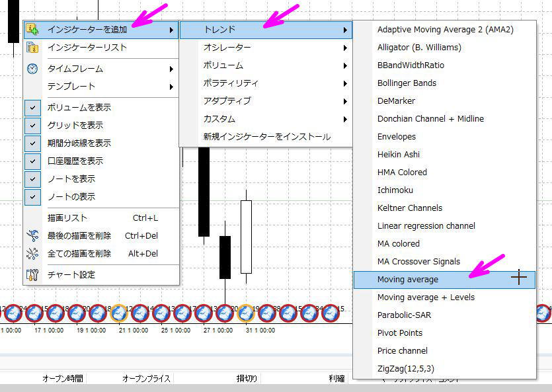Click the 損切 column header
The image size is (552, 392).
click(247, 378)
